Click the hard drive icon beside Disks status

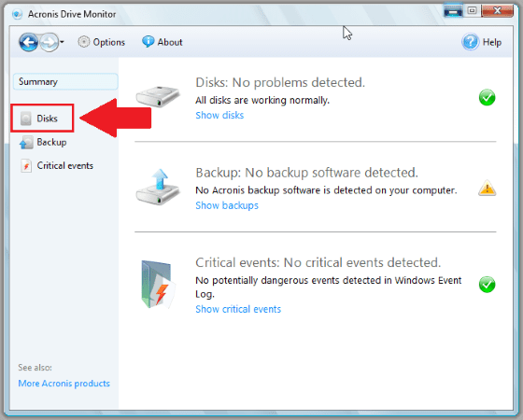pos(158,97)
